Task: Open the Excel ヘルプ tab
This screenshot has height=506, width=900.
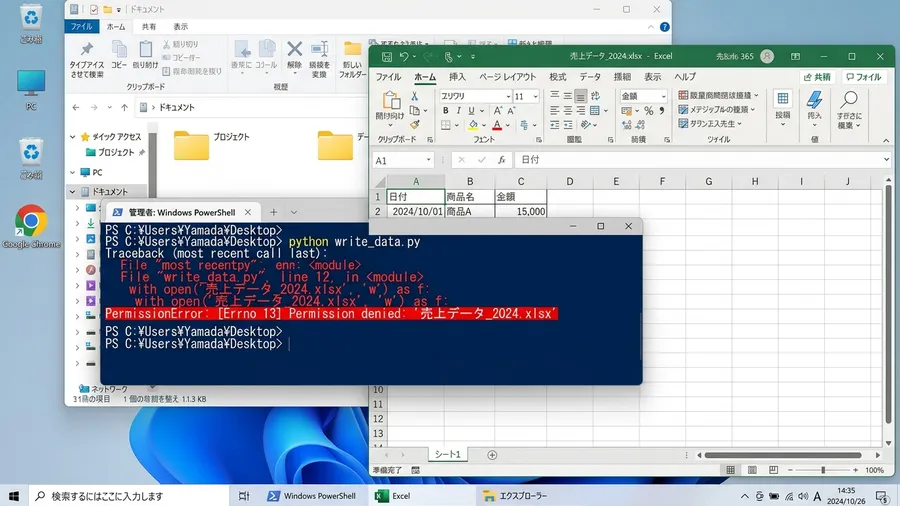Action: point(685,77)
